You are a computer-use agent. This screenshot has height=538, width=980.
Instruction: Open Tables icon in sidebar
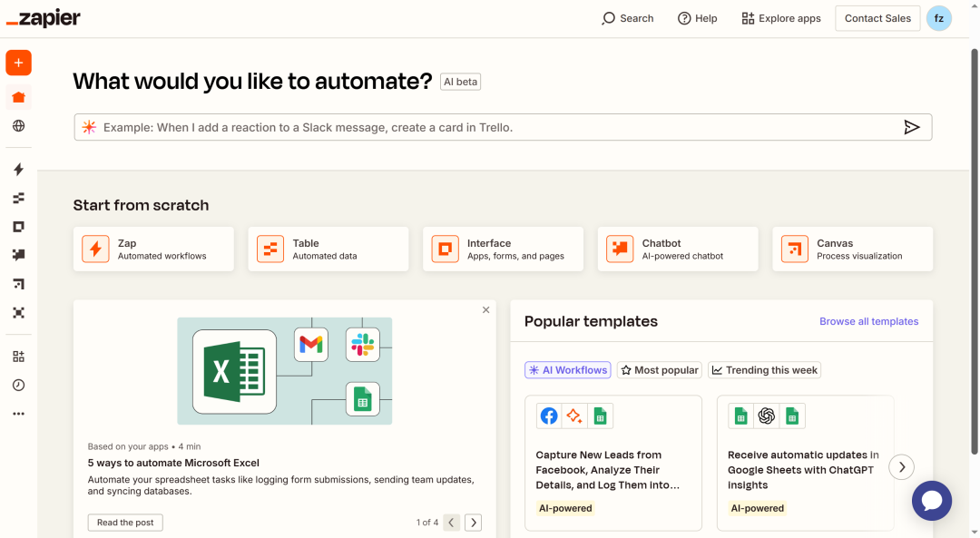[x=19, y=198]
